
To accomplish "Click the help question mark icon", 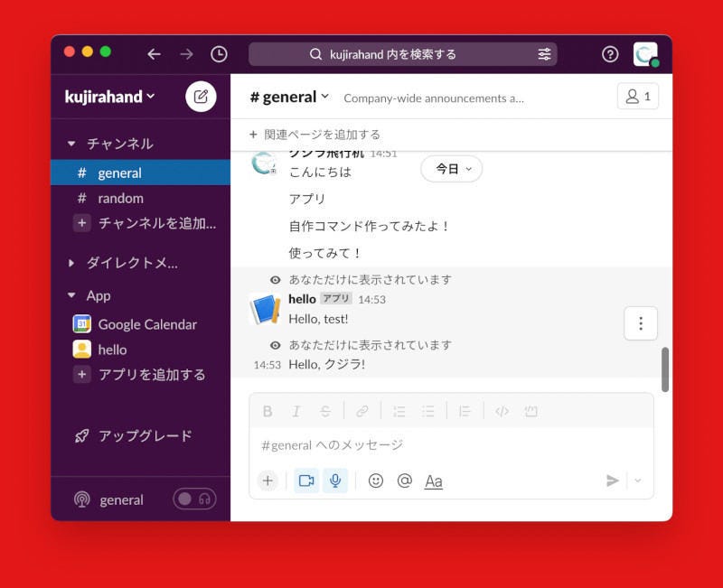I will tap(610, 54).
